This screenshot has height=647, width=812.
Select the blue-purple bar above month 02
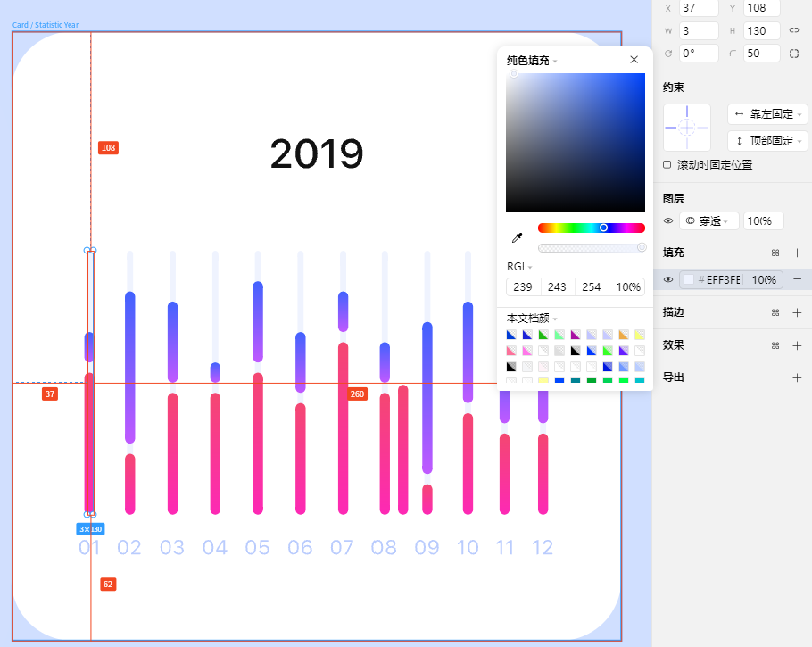130,368
